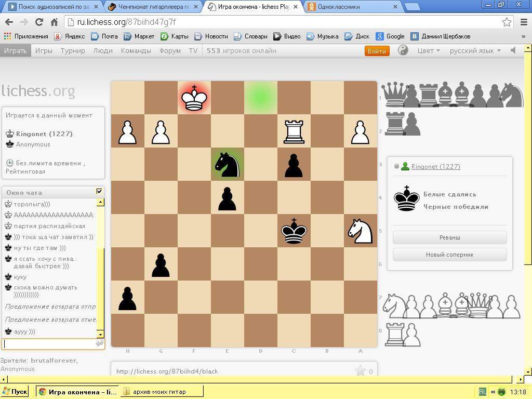Expand the русский язык language dropdown
The width and height of the screenshot is (532, 399).
pos(475,51)
